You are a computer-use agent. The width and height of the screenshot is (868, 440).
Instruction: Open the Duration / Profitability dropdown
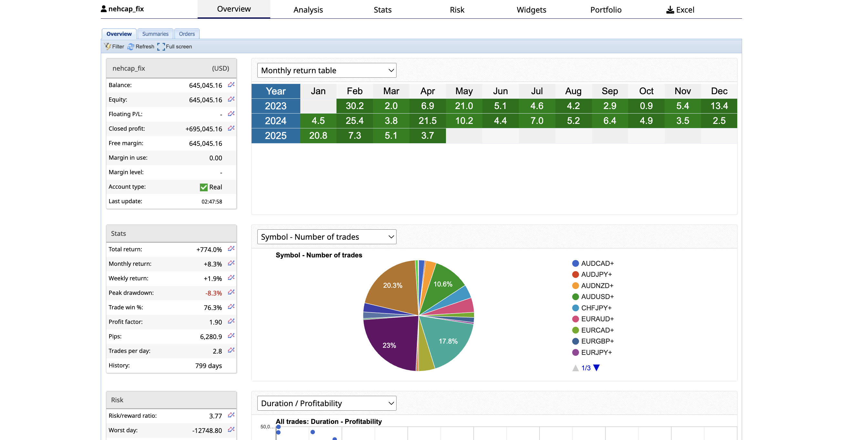326,403
